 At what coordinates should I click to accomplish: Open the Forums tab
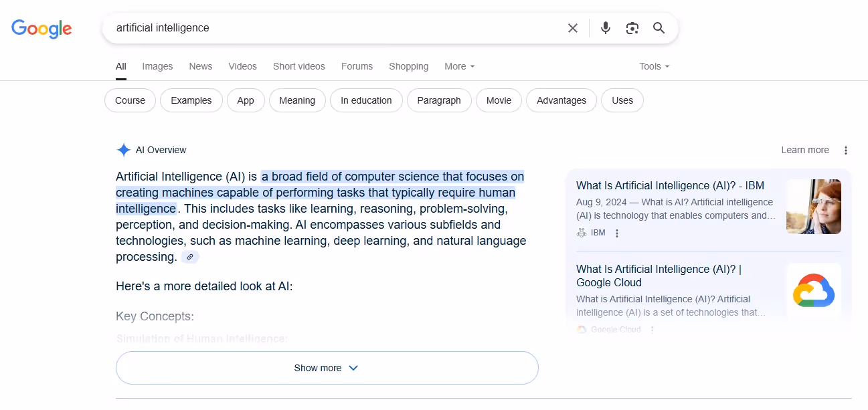pos(357,66)
